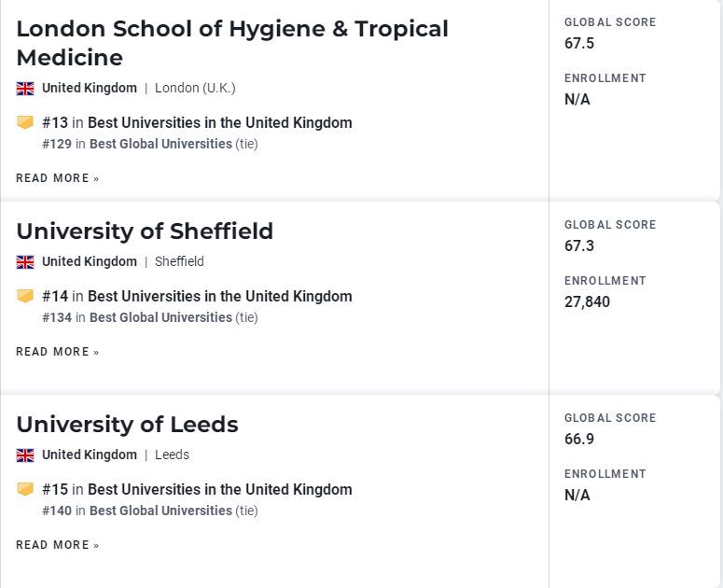The image size is (723, 588).
Task: Open the University of Sheffield title link
Action: point(145,231)
